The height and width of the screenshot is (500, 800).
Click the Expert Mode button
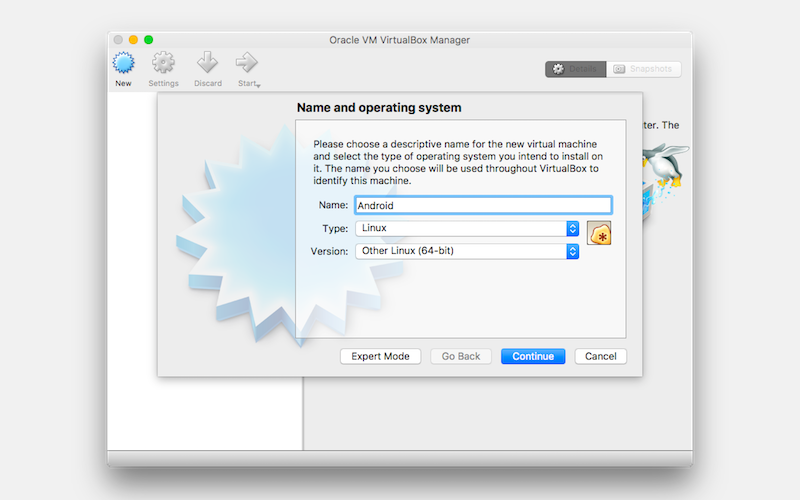tap(381, 356)
